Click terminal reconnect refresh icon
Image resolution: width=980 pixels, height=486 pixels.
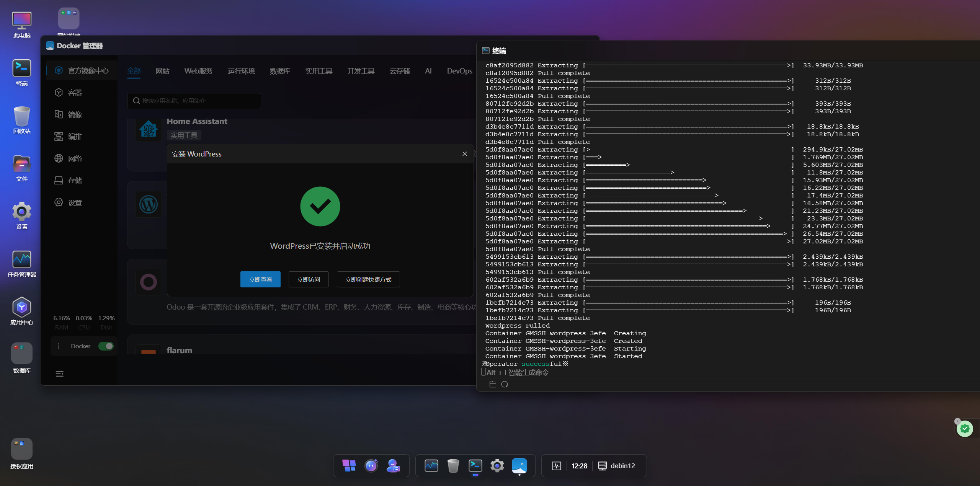coord(505,384)
